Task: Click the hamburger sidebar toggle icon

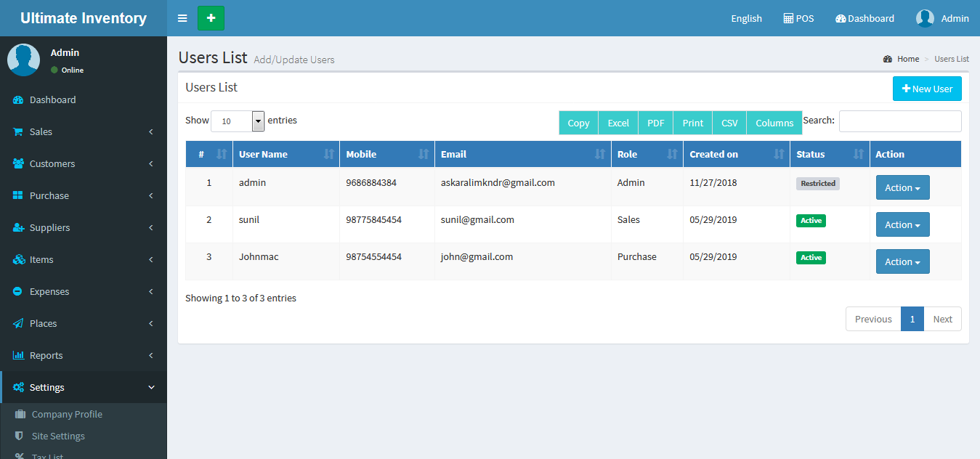Action: [x=182, y=18]
